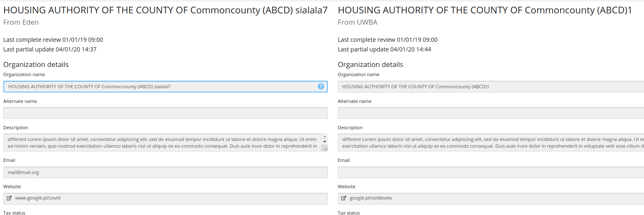This screenshot has width=644, height=215.
Task: Click UWBA 'Last complete review 01/01/19 09:00' text
Action: point(388,40)
